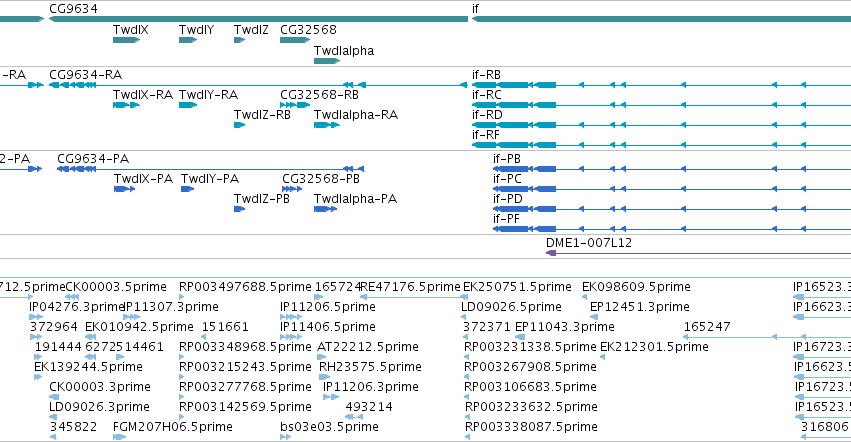Select the RP003233632.5prime EST
Screen dimensions: 851x442
pyautogui.click(x=467, y=418)
